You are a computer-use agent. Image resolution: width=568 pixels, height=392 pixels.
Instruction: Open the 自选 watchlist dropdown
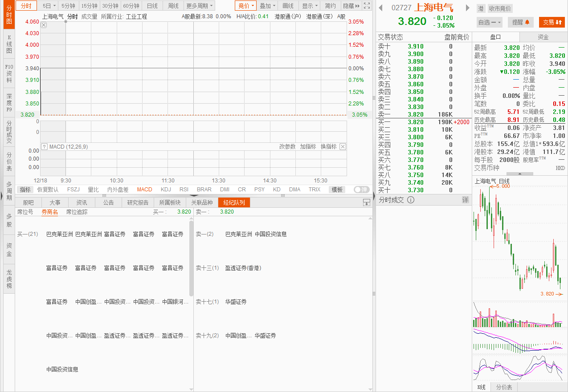pos(490,22)
